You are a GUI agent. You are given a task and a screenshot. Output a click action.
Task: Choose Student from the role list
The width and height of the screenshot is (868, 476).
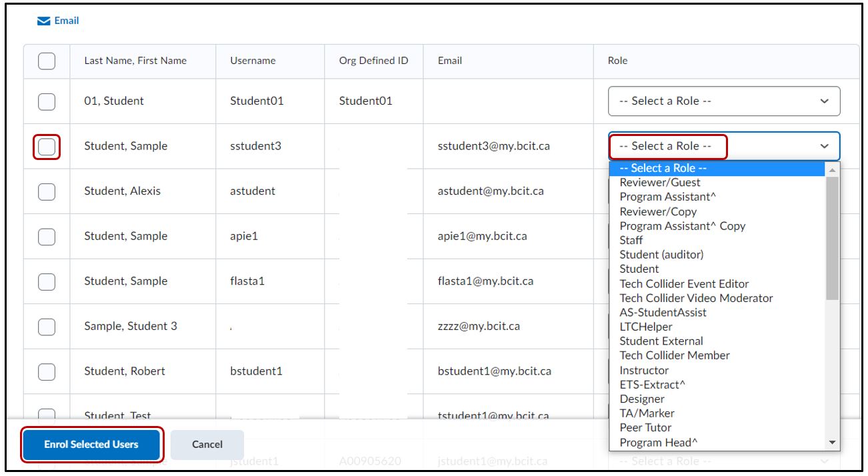point(639,269)
